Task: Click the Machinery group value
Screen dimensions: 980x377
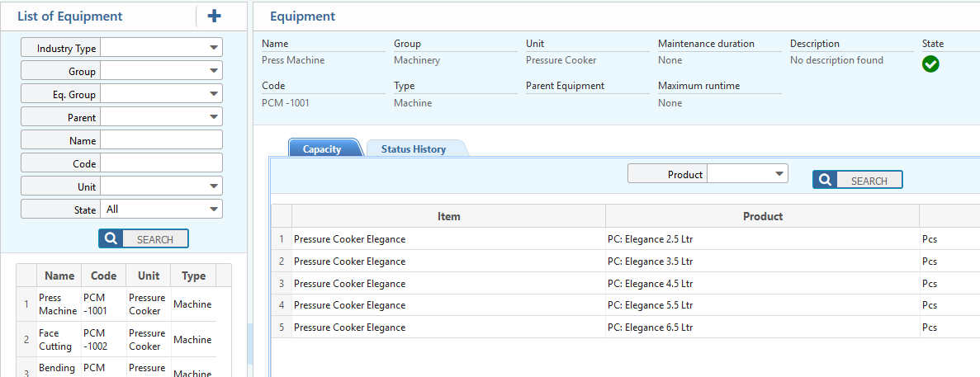Action: point(417,60)
